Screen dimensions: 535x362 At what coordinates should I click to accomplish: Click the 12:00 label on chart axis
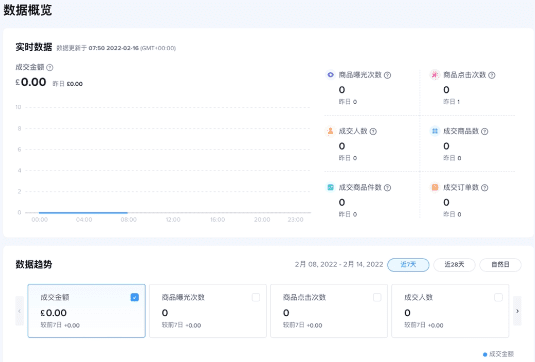tap(173, 220)
